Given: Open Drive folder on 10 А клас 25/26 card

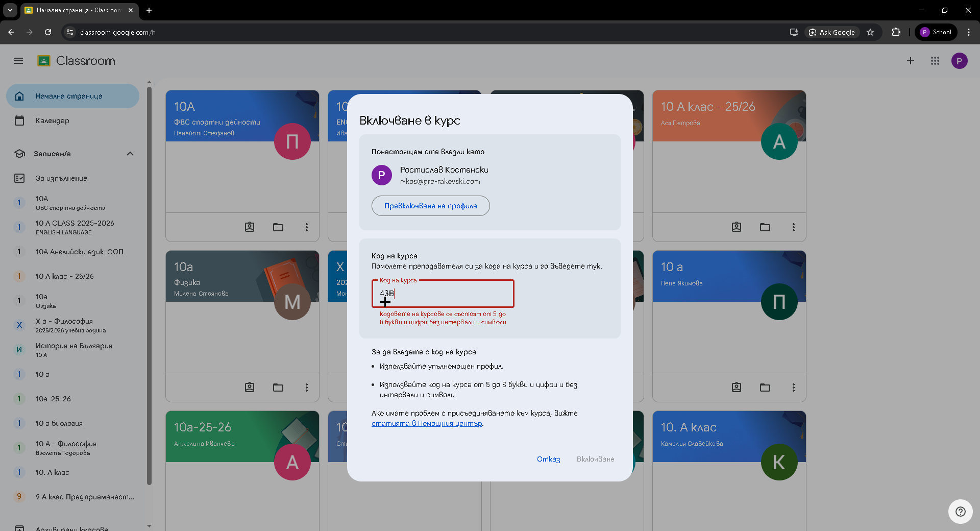Looking at the screenshot, I should 765,227.
